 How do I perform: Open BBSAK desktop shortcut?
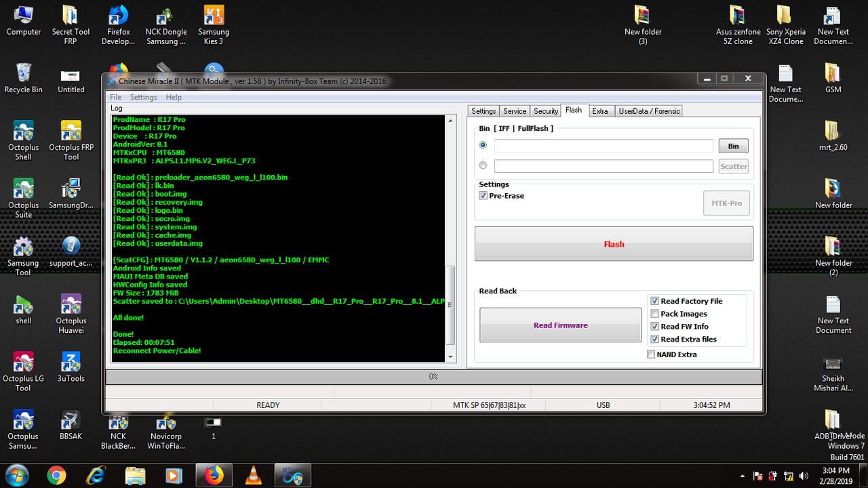71,425
